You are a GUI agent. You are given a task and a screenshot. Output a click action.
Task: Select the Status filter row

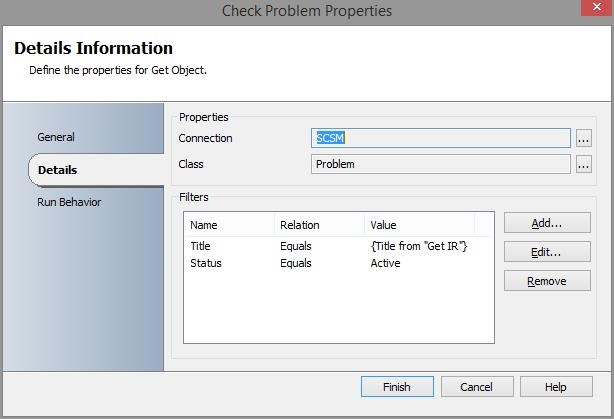(x=205, y=263)
